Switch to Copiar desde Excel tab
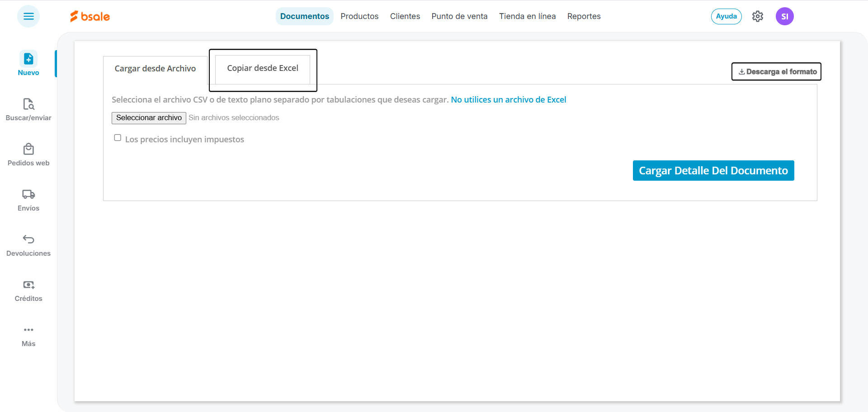The image size is (868, 412). click(263, 69)
